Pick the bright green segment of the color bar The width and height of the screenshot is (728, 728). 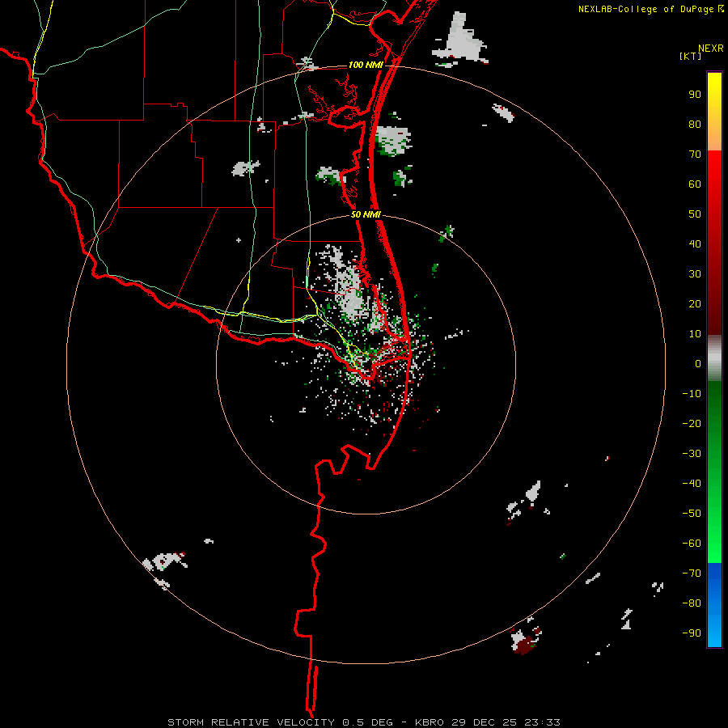point(714,472)
